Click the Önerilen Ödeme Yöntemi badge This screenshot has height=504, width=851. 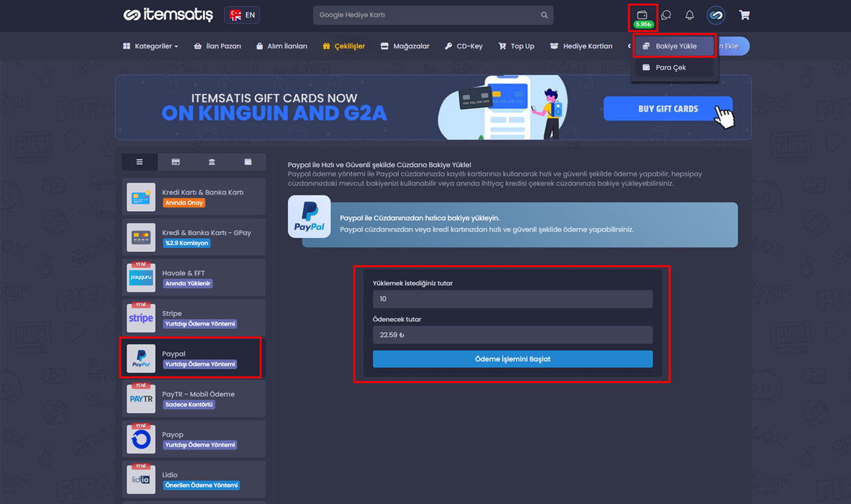tap(201, 485)
